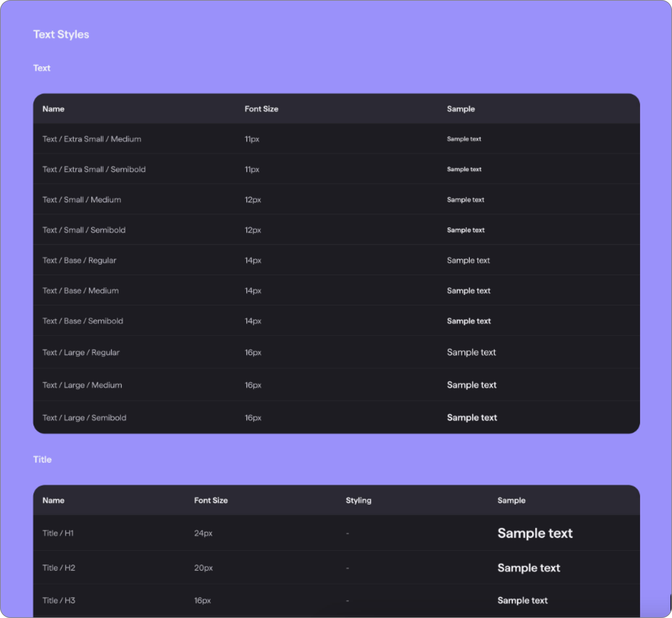The width and height of the screenshot is (672, 618).
Task: Select Text / Extra Small / Semibold row name
Action: (x=94, y=169)
